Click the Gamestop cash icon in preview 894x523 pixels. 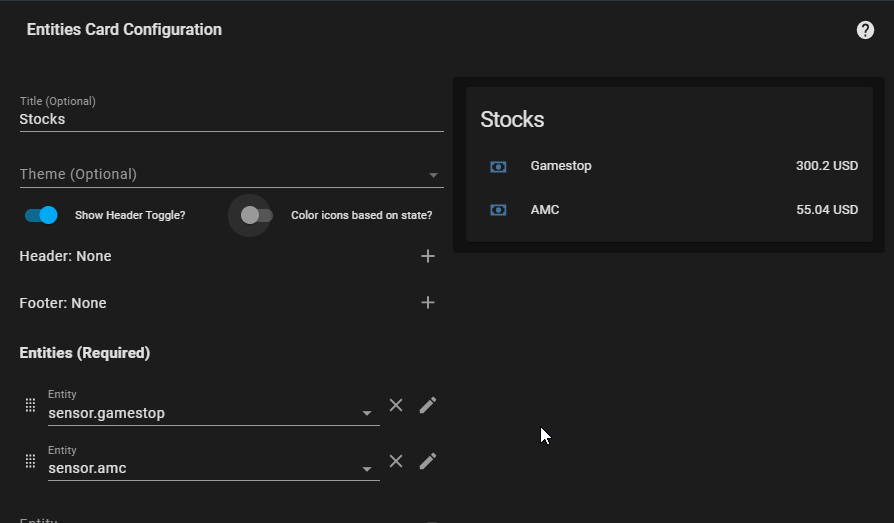(x=498, y=167)
